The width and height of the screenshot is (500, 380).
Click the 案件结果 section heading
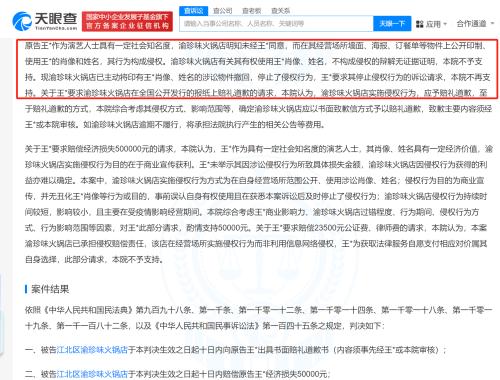click(50, 289)
